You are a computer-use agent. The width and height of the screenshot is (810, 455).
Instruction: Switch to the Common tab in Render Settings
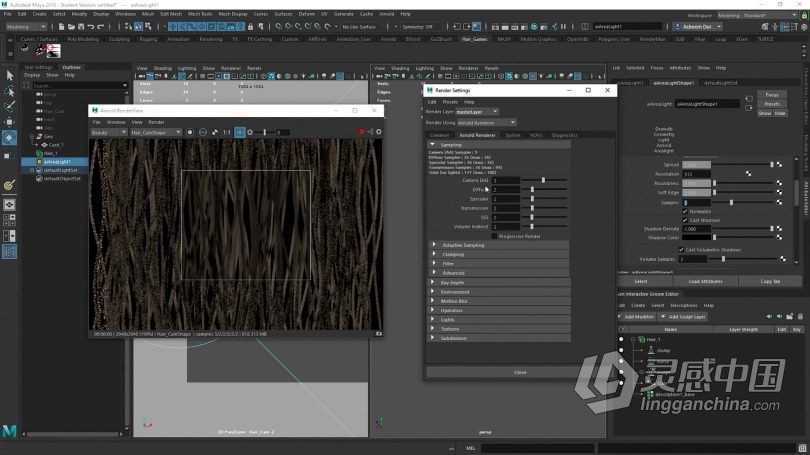pyautogui.click(x=440, y=135)
